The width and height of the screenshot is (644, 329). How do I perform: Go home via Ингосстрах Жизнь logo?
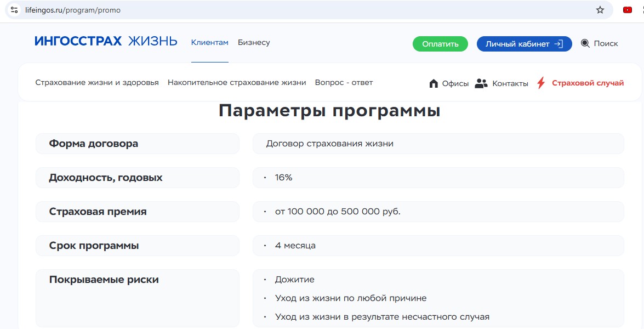pyautogui.click(x=106, y=42)
